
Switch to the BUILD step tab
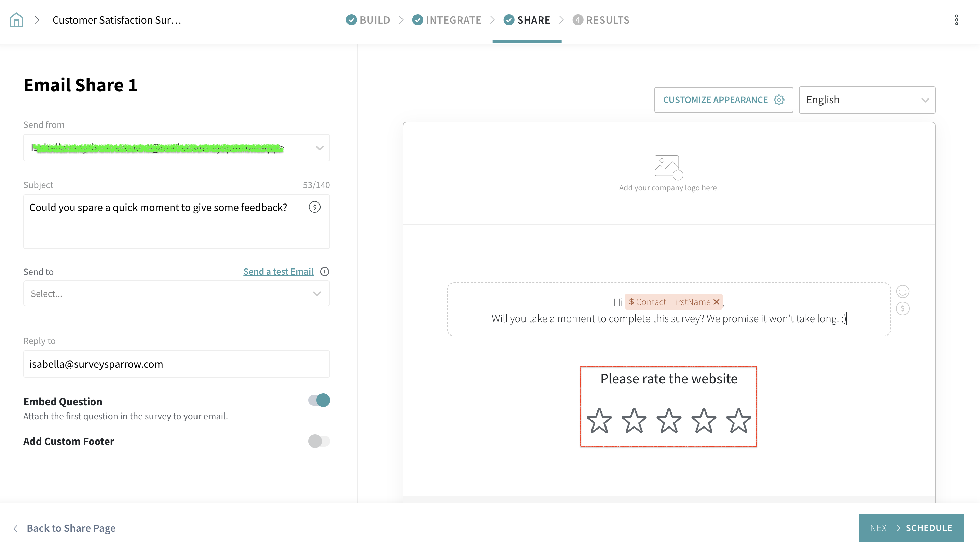click(x=368, y=20)
